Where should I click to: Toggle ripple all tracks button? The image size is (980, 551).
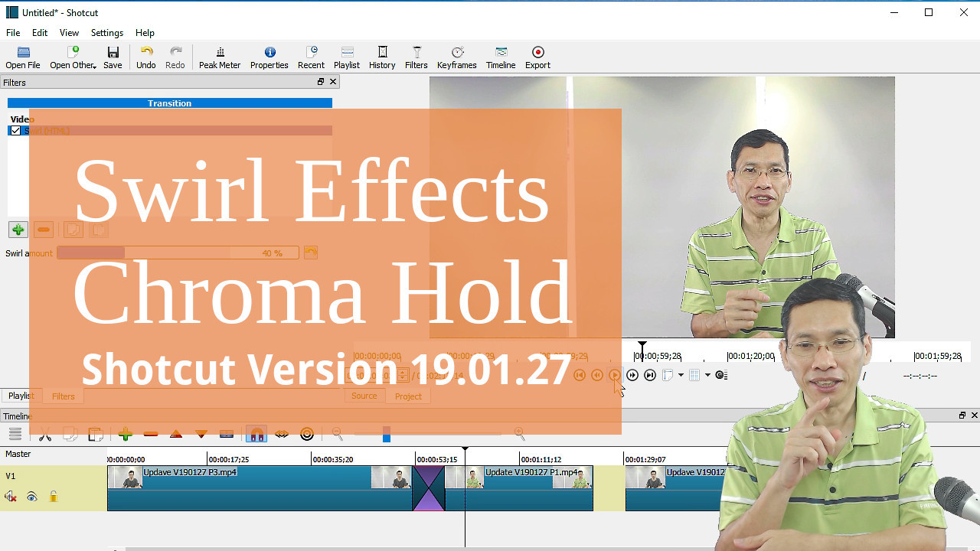tap(307, 435)
